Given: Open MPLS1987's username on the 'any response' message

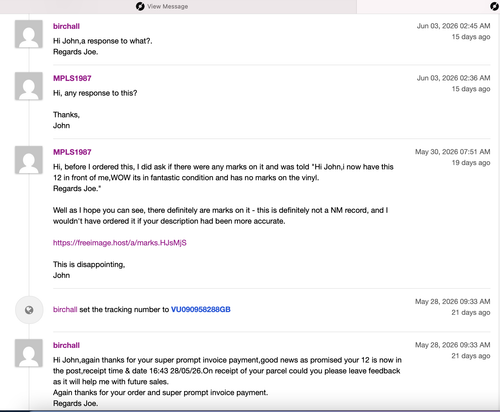Looking at the screenshot, I should [72, 78].
